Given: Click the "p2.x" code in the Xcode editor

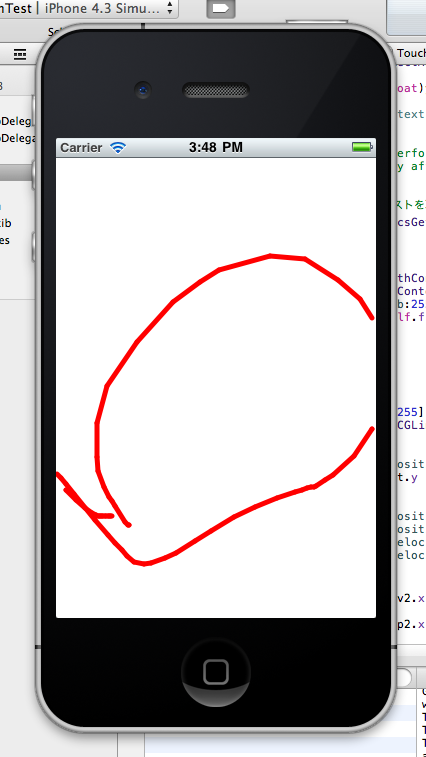Looking at the screenshot, I should (411, 624).
